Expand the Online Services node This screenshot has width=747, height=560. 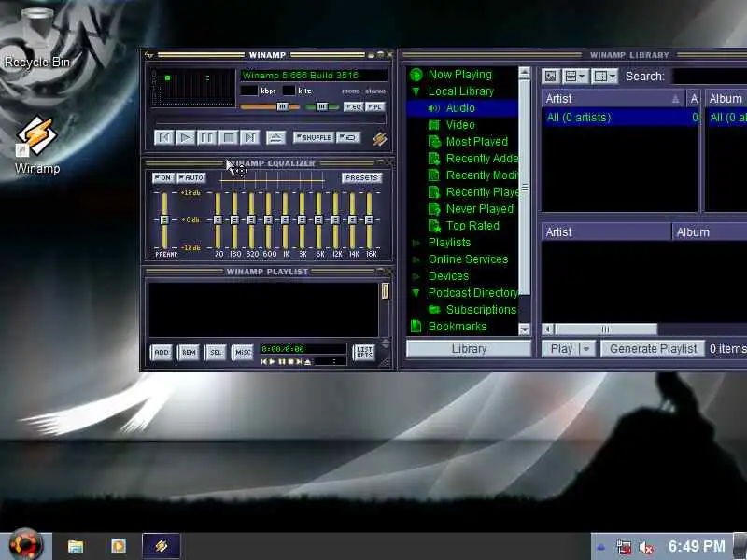click(x=416, y=259)
